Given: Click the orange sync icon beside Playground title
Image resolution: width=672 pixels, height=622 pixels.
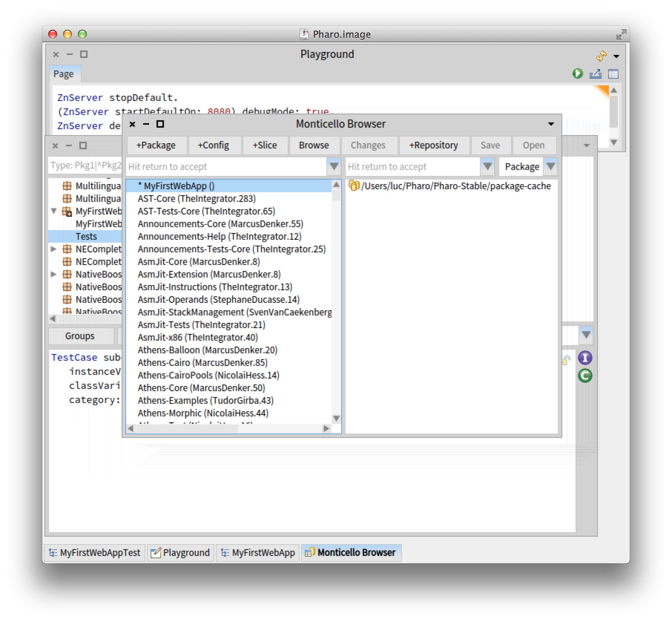Looking at the screenshot, I should tap(601, 56).
